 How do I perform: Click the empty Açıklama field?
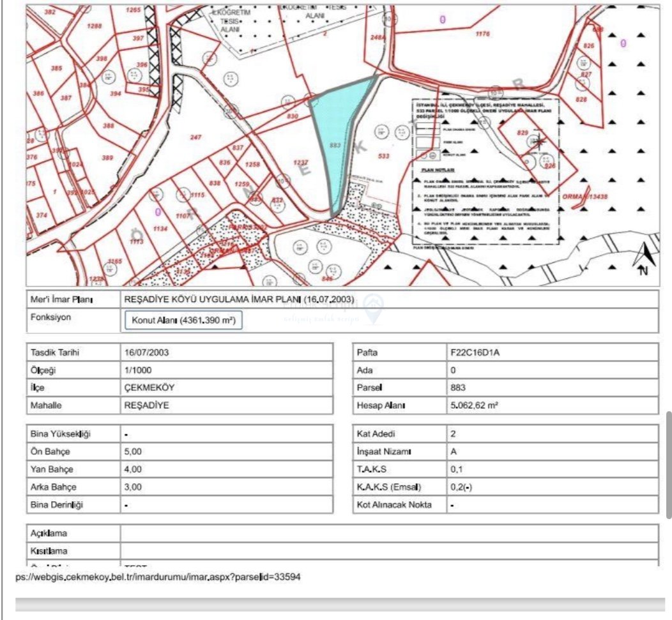pos(388,533)
